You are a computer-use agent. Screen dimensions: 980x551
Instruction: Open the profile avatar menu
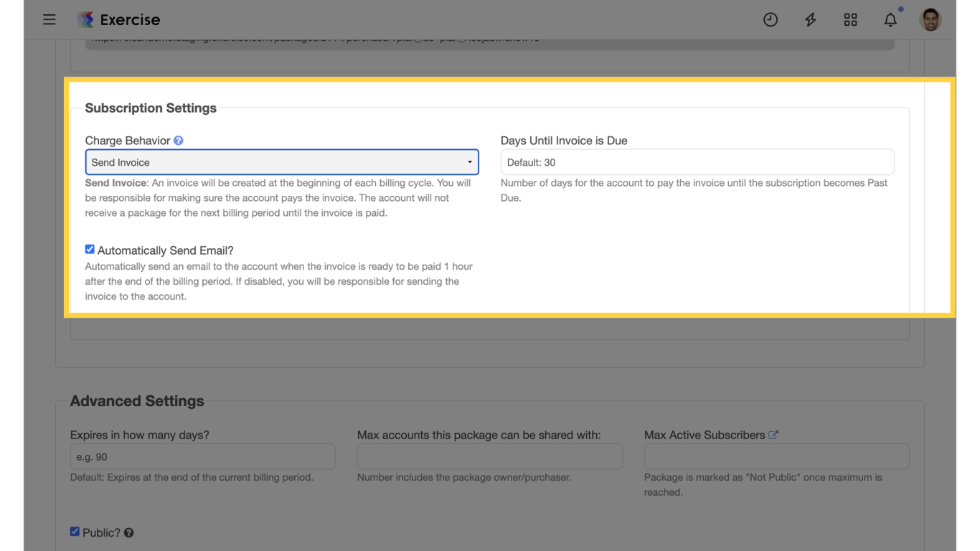930,19
